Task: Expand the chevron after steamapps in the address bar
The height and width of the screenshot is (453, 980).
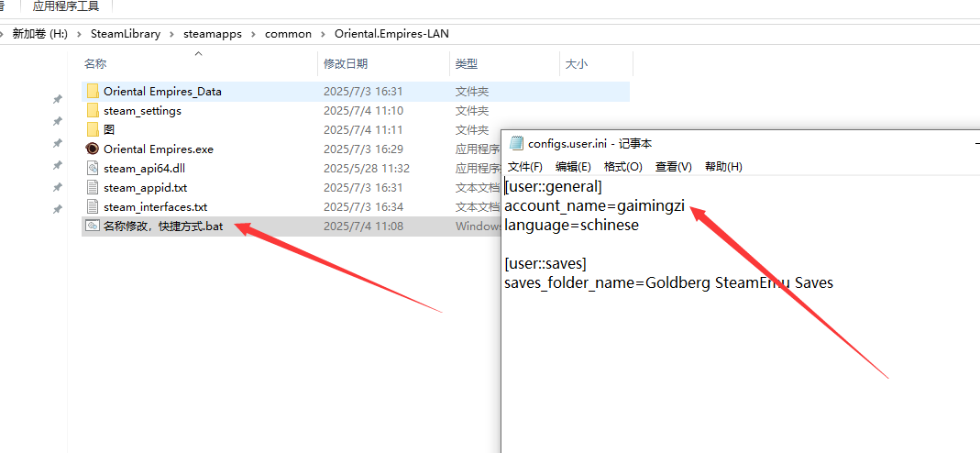Action: (x=256, y=34)
